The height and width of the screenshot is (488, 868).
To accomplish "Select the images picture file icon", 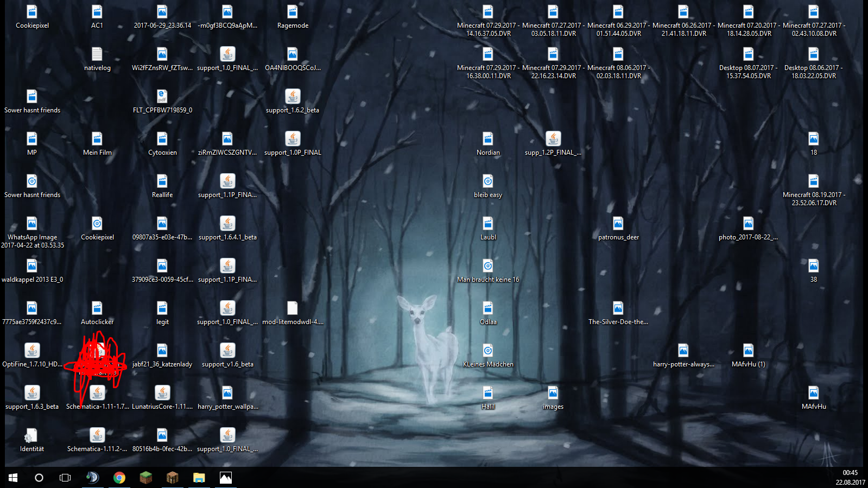I will [553, 393].
